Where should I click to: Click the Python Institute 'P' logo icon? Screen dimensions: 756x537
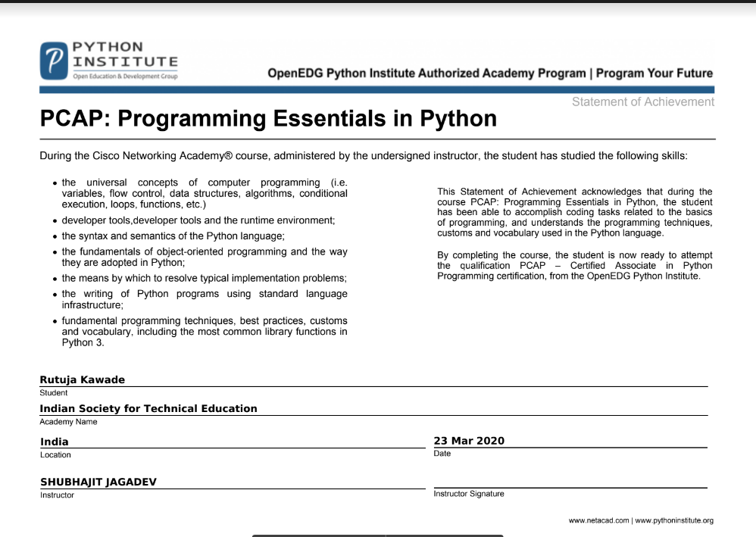pos(54,61)
